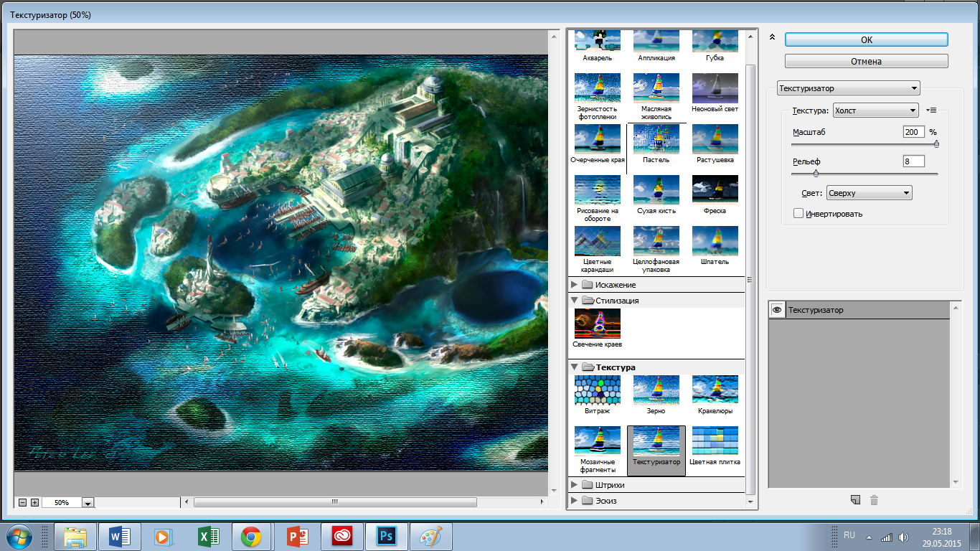Viewport: 980px width, 551px height.
Task: Pick the Пастель filter thumbnail
Action: pos(656,139)
